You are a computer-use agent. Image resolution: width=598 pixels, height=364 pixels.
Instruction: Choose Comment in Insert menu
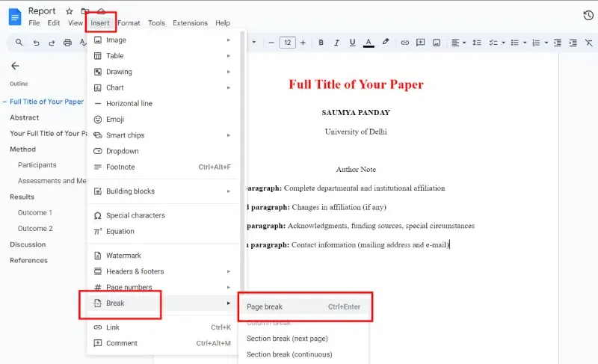point(162,343)
